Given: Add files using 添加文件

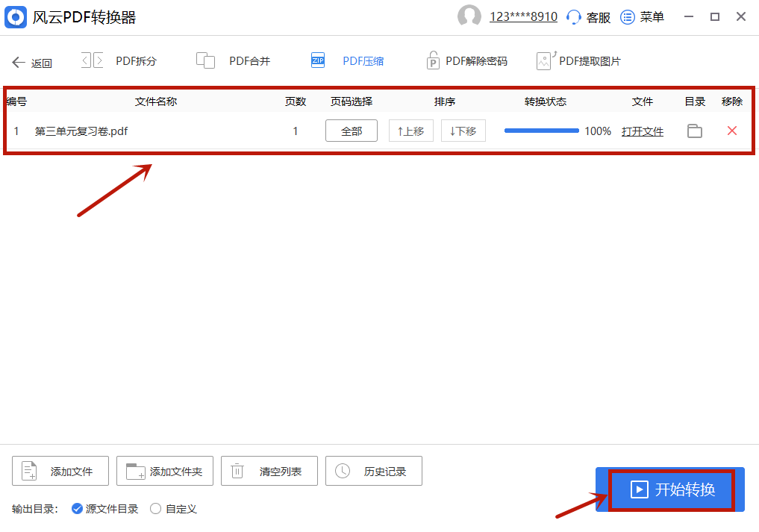Looking at the screenshot, I should (x=60, y=470).
